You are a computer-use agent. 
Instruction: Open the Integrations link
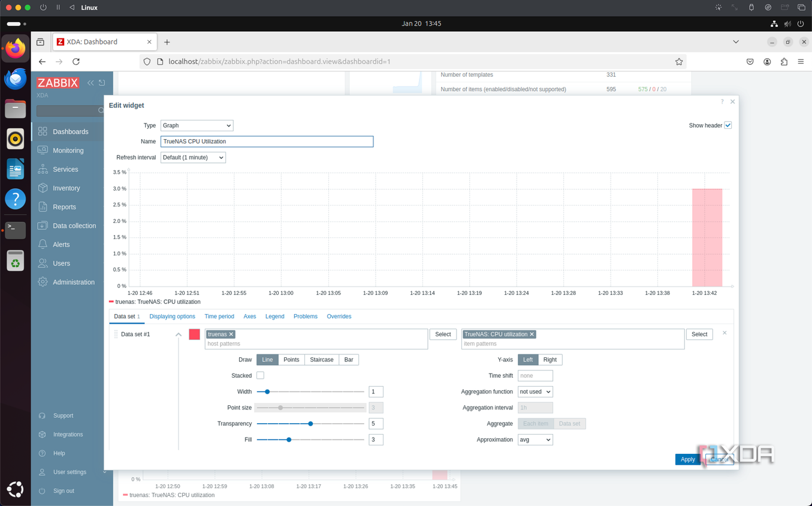point(68,435)
